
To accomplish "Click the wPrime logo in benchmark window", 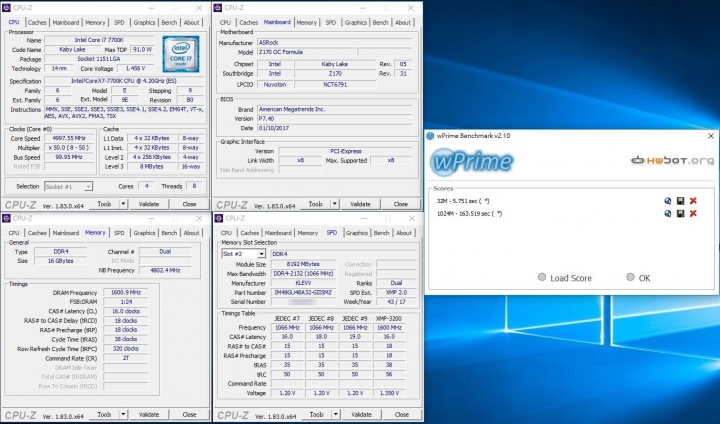I will click(x=472, y=162).
